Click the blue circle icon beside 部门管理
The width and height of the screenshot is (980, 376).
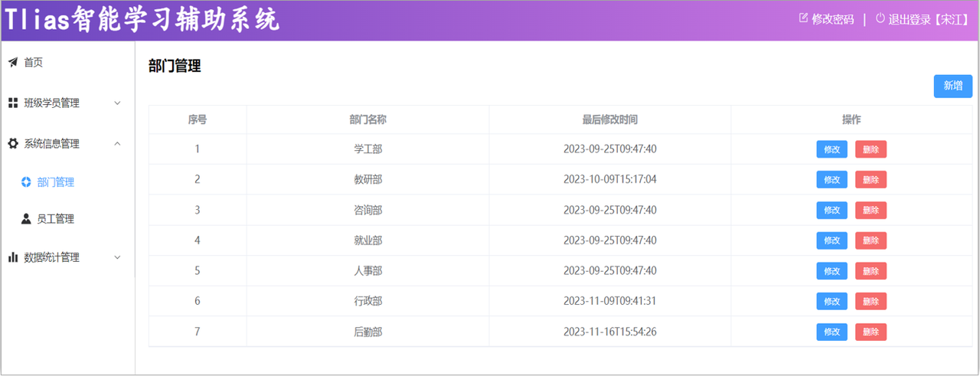(26, 182)
